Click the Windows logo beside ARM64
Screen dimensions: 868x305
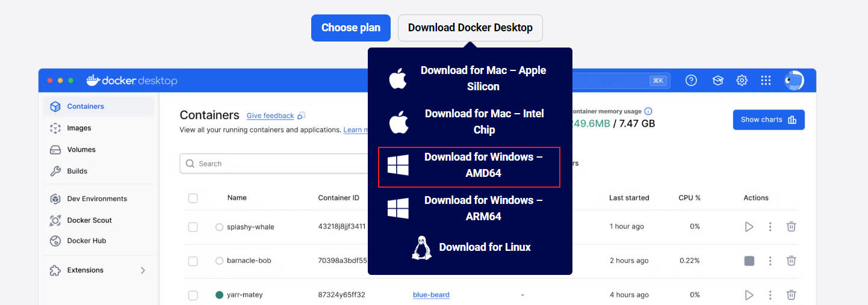(x=398, y=208)
